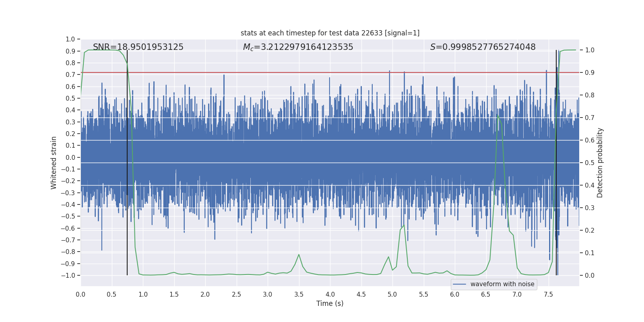Viewport: 644px width, 322px height.
Task: Click the red horizontal threshold line
Action: [x=330, y=72]
